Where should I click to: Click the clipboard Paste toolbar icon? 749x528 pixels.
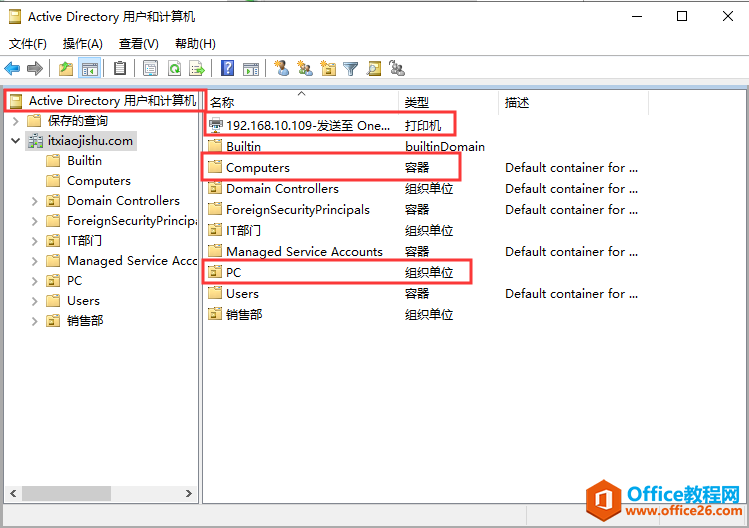120,68
